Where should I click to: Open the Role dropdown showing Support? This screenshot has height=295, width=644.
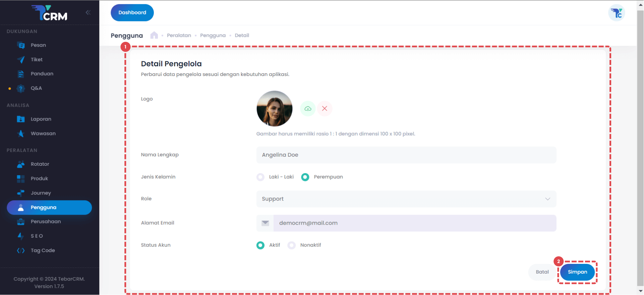(x=406, y=199)
